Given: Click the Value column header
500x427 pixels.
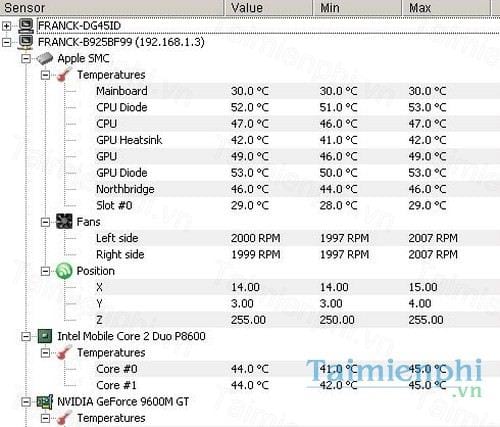Looking at the screenshot, I should click(269, 8).
